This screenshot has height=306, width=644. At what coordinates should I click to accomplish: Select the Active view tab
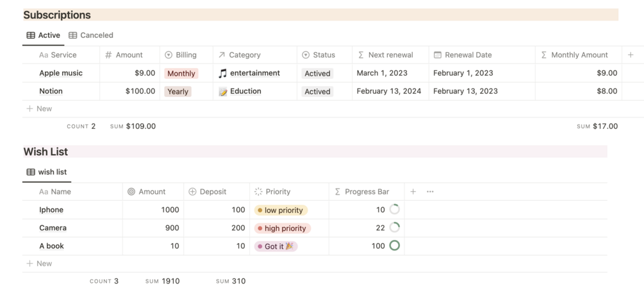pyautogui.click(x=44, y=35)
